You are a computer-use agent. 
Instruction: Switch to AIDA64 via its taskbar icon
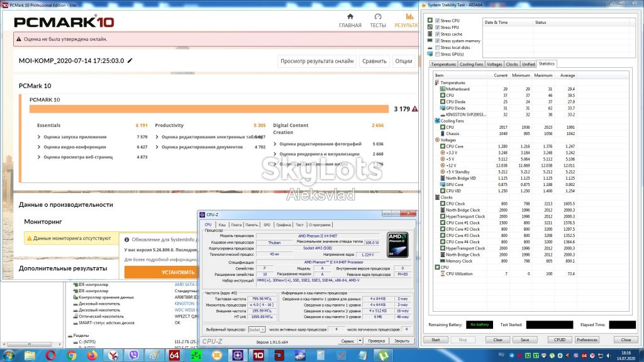pos(174,355)
